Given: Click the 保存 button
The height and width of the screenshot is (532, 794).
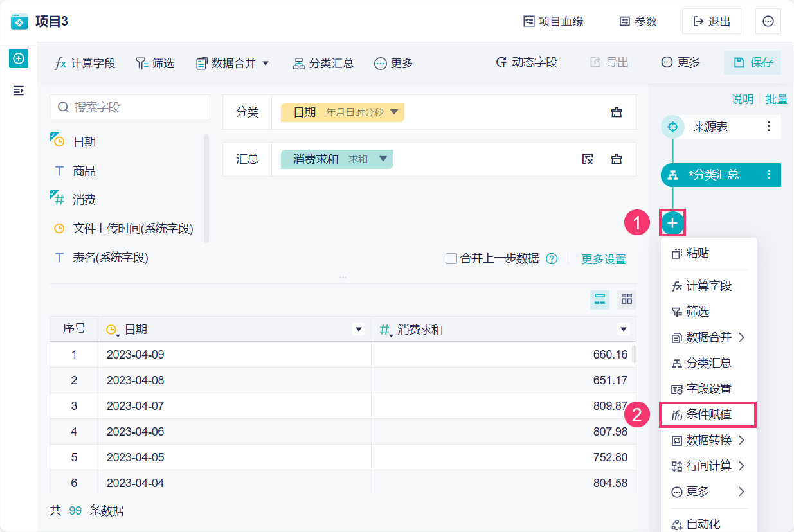Looking at the screenshot, I should point(753,62).
